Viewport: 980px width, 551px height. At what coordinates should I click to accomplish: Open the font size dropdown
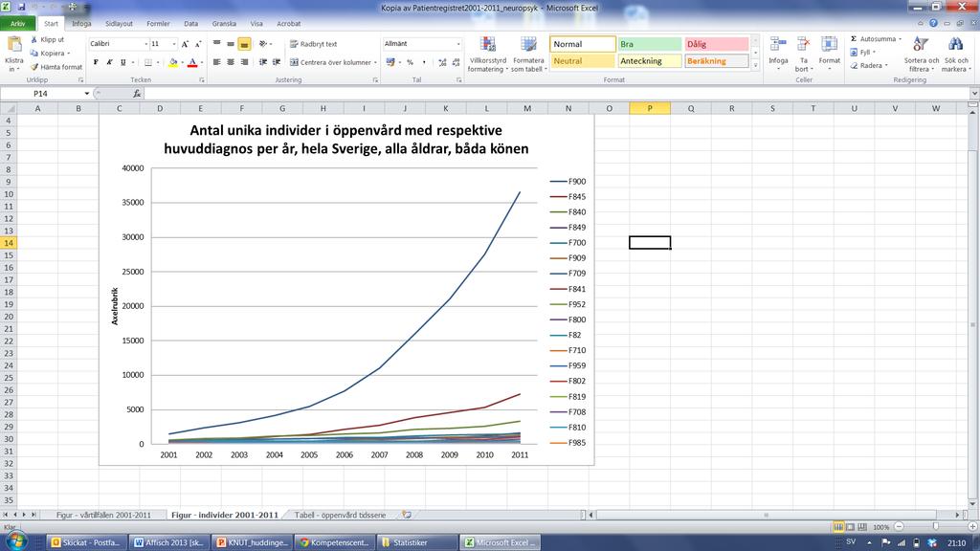174,44
